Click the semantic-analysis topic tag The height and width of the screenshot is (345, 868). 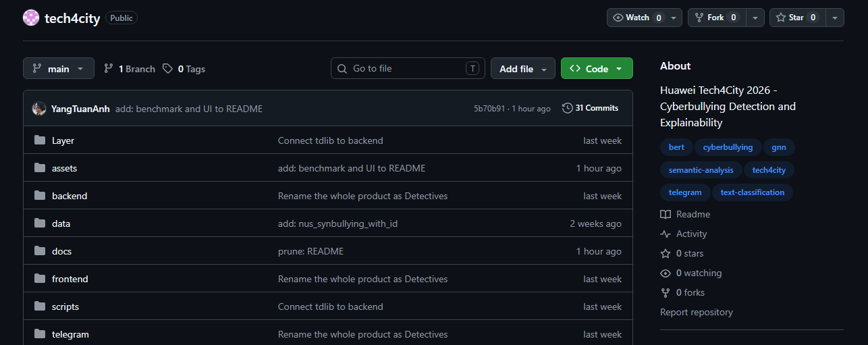pyautogui.click(x=701, y=170)
